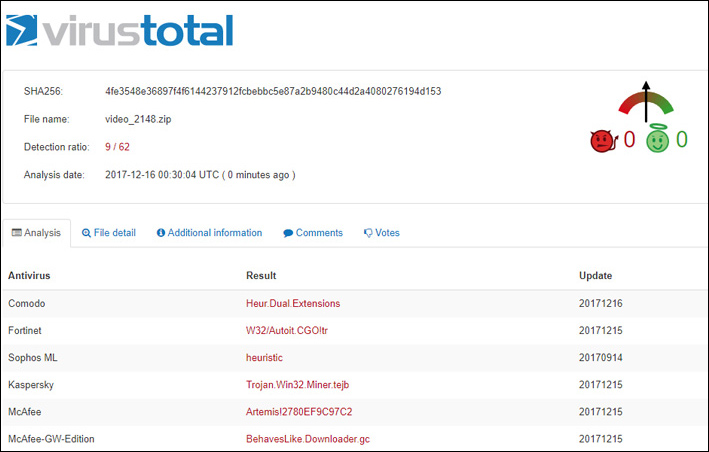Click the Result column header
The height and width of the screenshot is (452, 709).
tap(261, 275)
